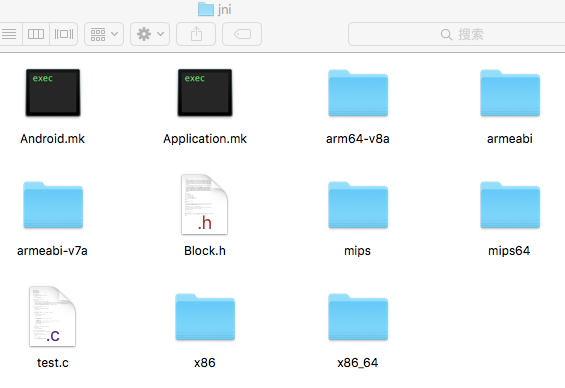Click the mips name label
Viewport: 565px width, 388px height.
click(357, 251)
